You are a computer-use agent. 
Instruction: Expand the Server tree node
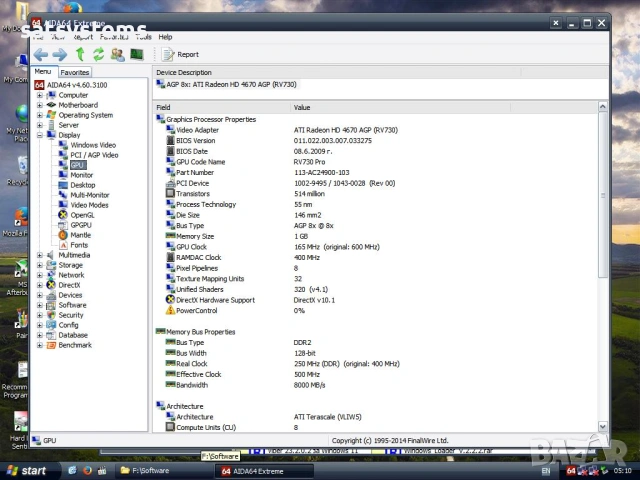pos(40,125)
